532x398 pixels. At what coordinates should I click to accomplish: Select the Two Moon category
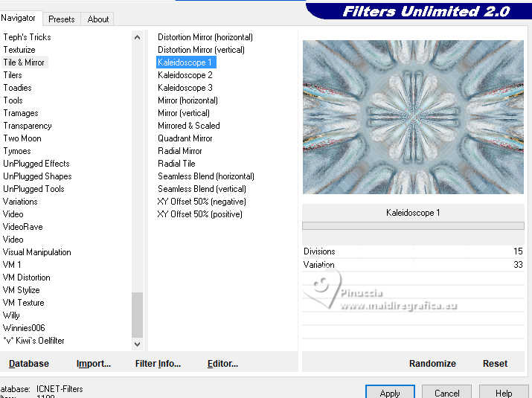tap(22, 138)
